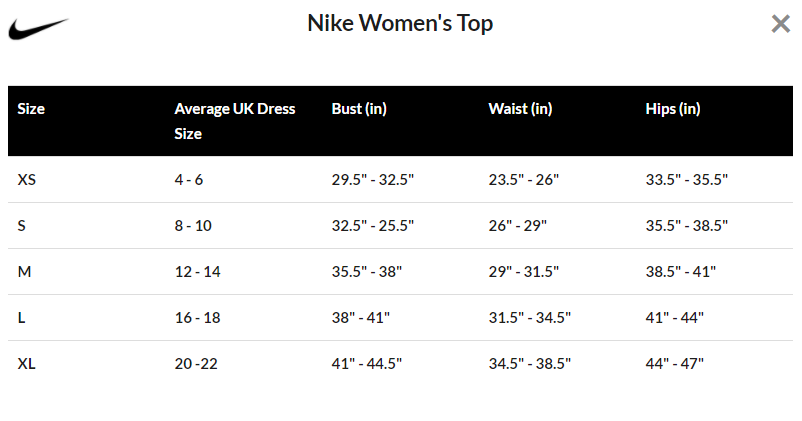Click the 29.5" - 32.5" bust cell

372,180
